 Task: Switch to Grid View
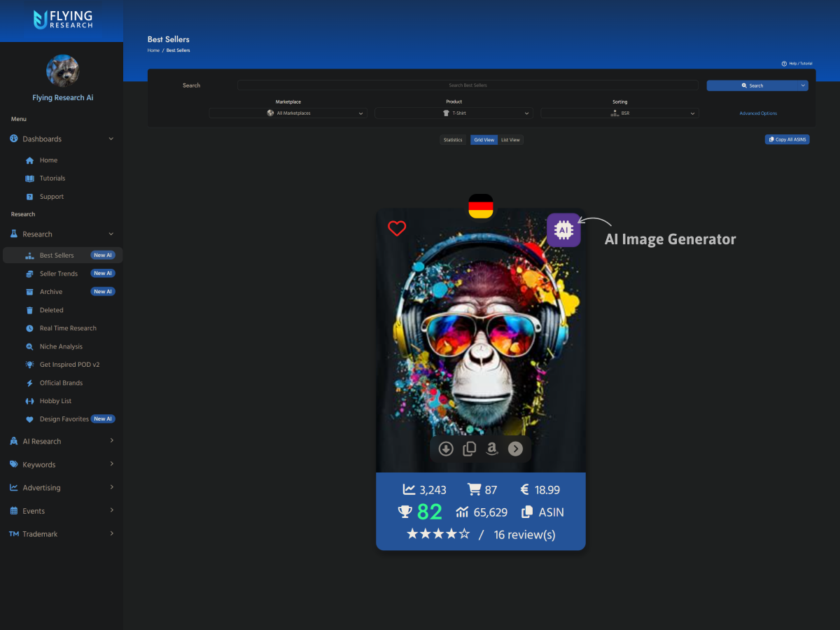(x=484, y=140)
